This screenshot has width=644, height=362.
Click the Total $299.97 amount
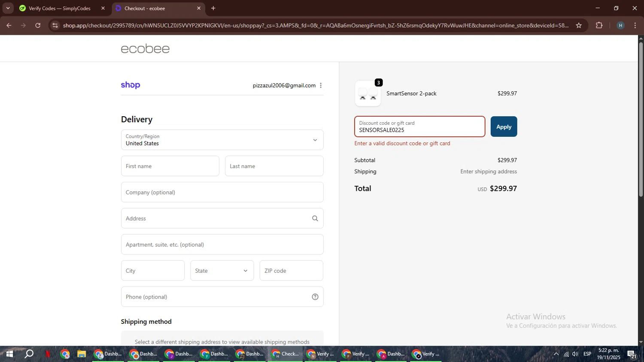click(503, 189)
